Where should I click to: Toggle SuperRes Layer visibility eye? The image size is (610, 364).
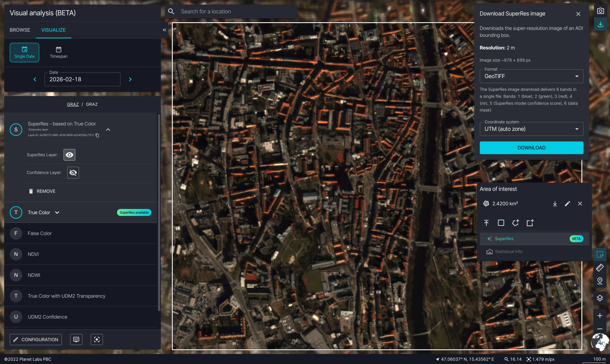pyautogui.click(x=69, y=155)
